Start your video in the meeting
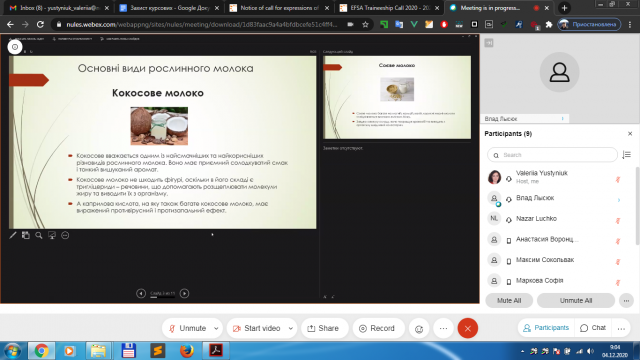Screen dimensions: 640x360 coord(257,328)
